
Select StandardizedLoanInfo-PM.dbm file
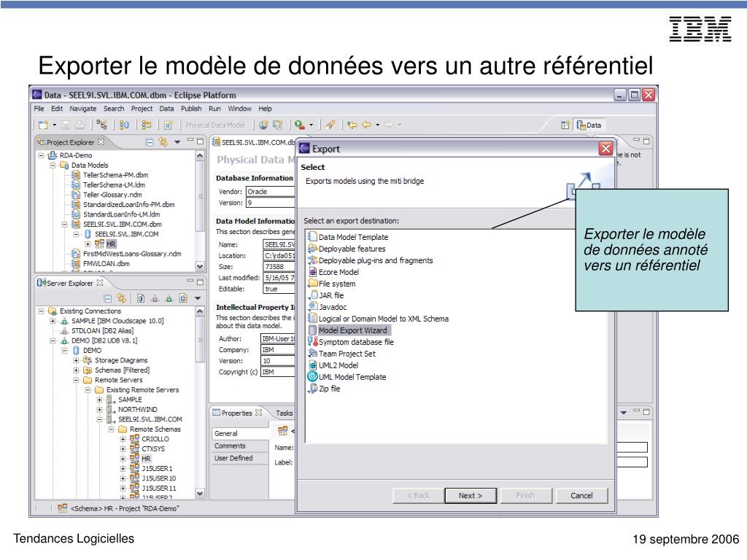(128, 204)
